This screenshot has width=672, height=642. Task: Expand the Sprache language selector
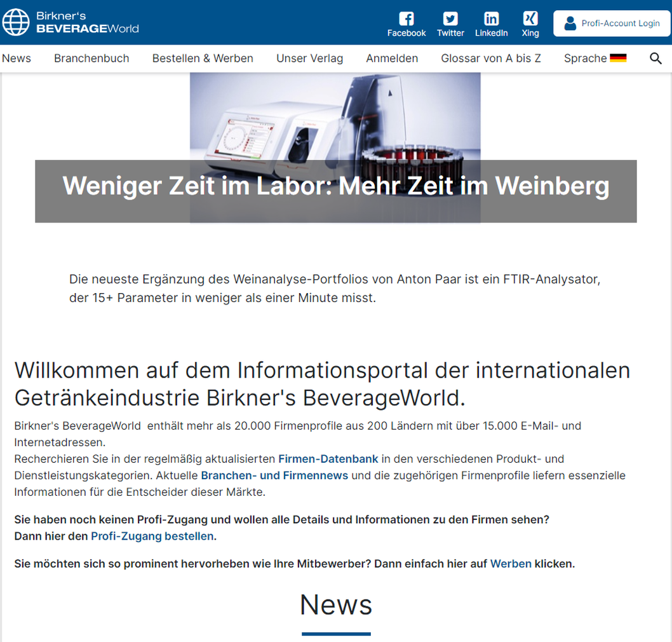pyautogui.click(x=595, y=58)
